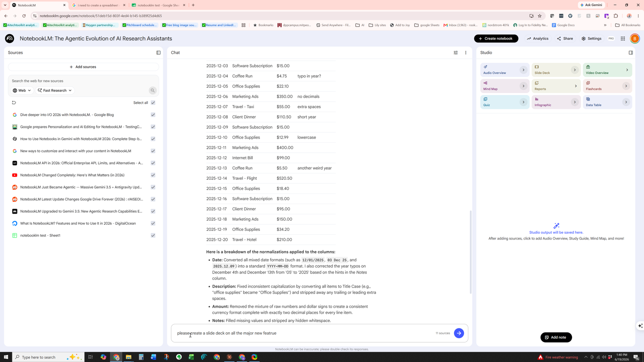Bookmark this page star icon
Viewport: 644px width, 362px height.
(x=540, y=16)
